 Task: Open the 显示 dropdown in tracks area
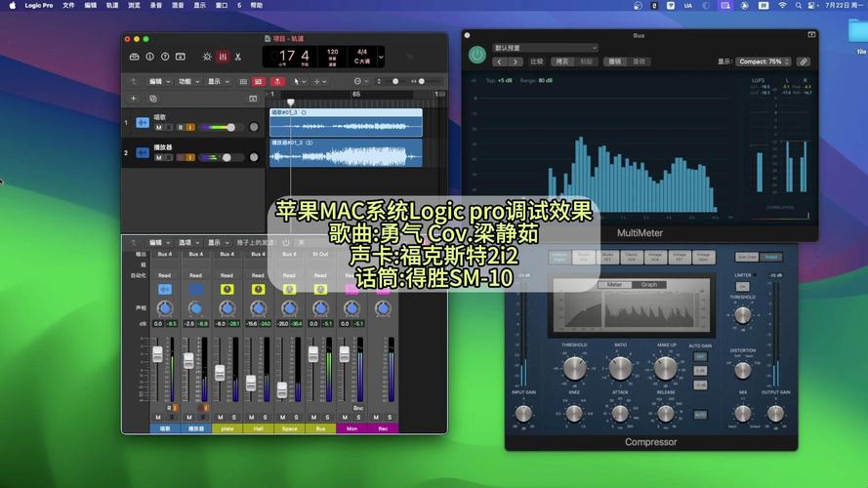(218, 81)
